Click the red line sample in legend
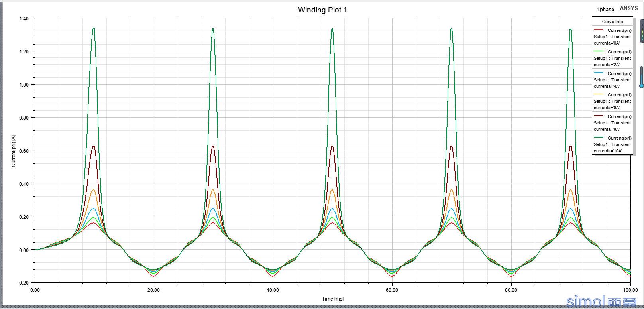The width and height of the screenshot is (644, 309). point(599,30)
